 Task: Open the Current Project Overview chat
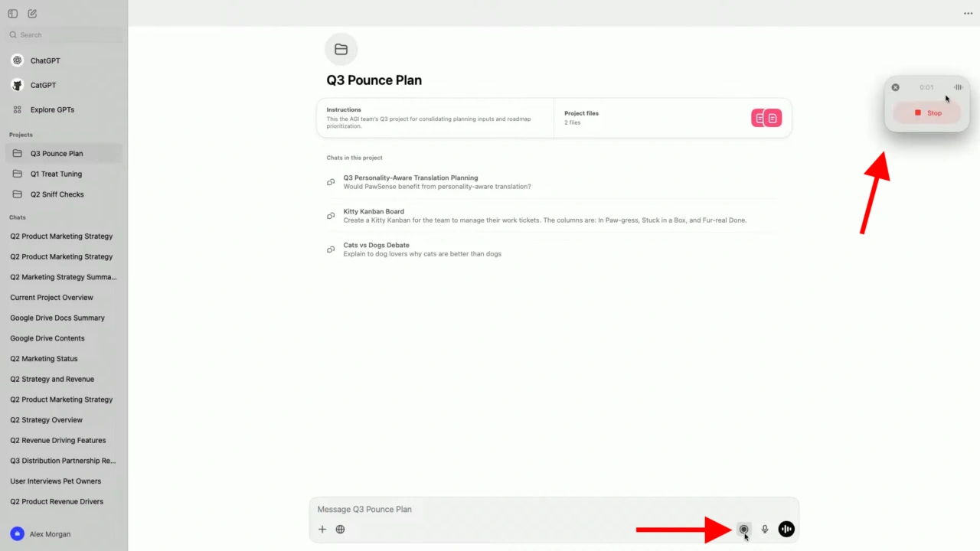point(51,298)
